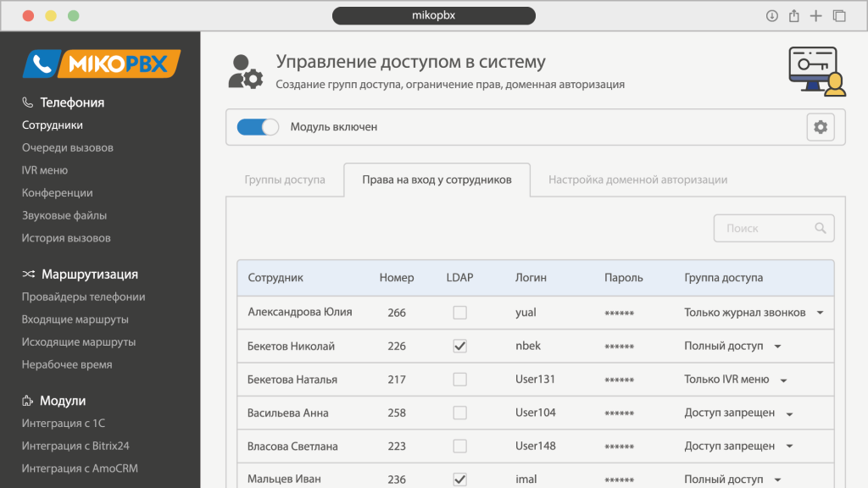Screen dimensions: 868x488
Task: Open a new browser tab with plus icon
Action: click(816, 15)
